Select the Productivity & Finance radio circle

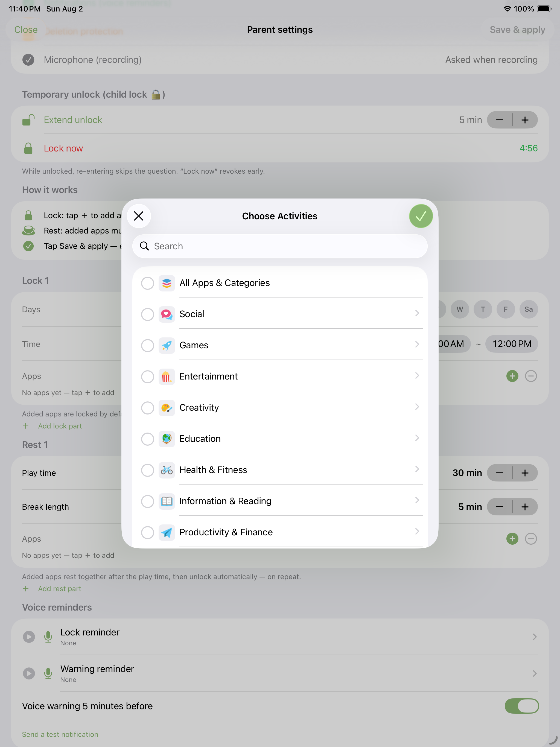(148, 533)
